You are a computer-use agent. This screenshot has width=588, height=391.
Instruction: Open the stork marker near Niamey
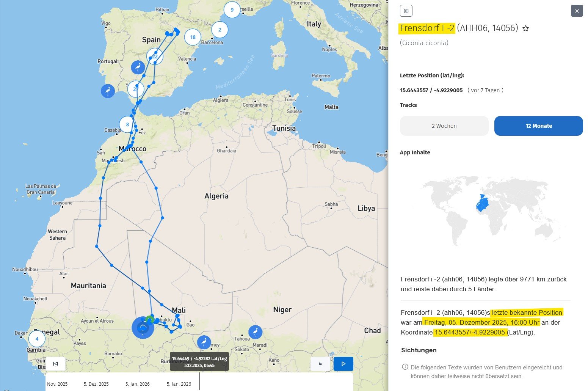204,342
